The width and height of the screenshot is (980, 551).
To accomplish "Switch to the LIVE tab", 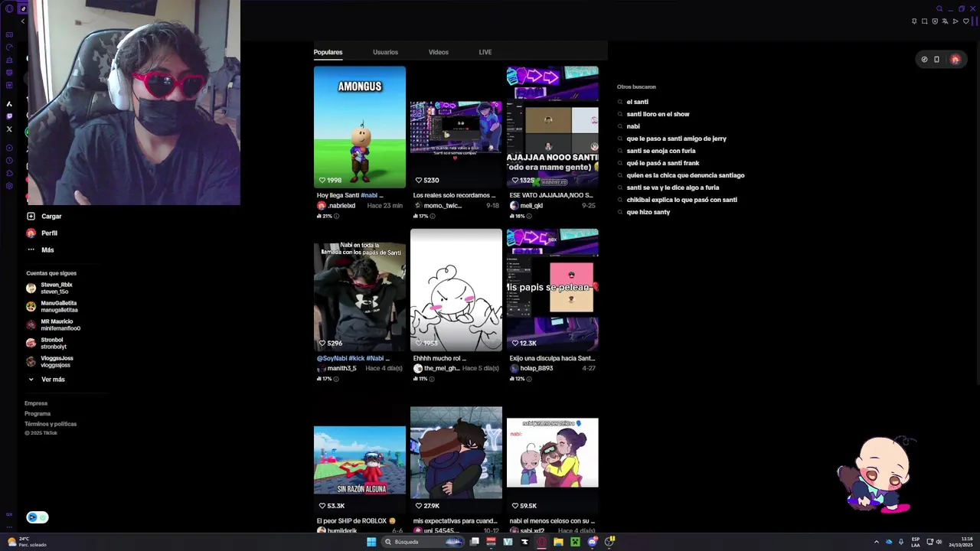I will (485, 52).
